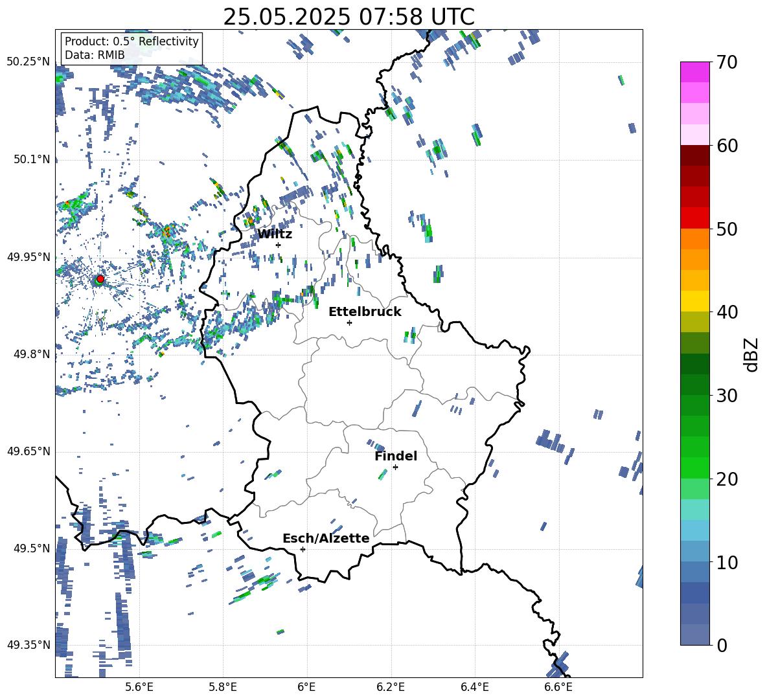Click the cross marker below Findel
The width and height of the screenshot is (767, 700).
[395, 467]
